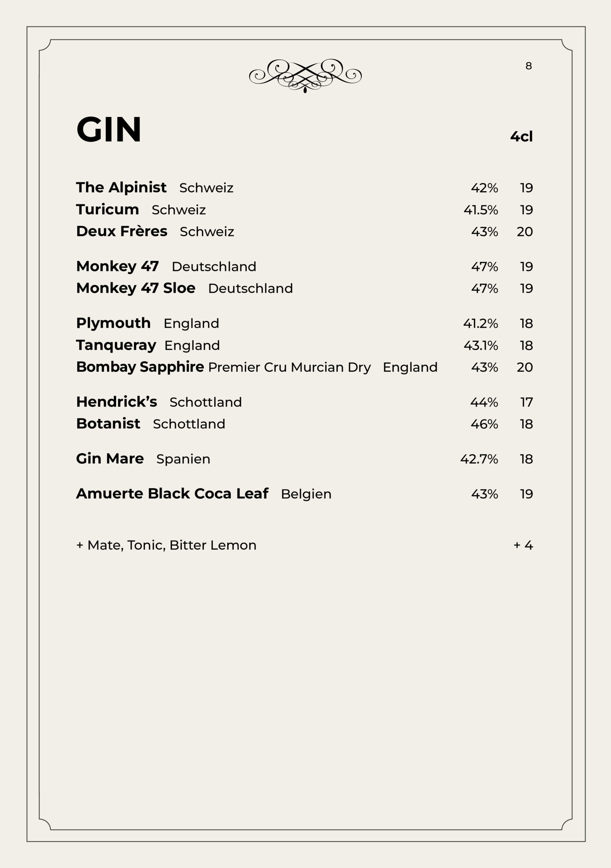Viewport: 611px width, 868px height.
Task: Click the Plymouth gin name
Action: coord(113,323)
